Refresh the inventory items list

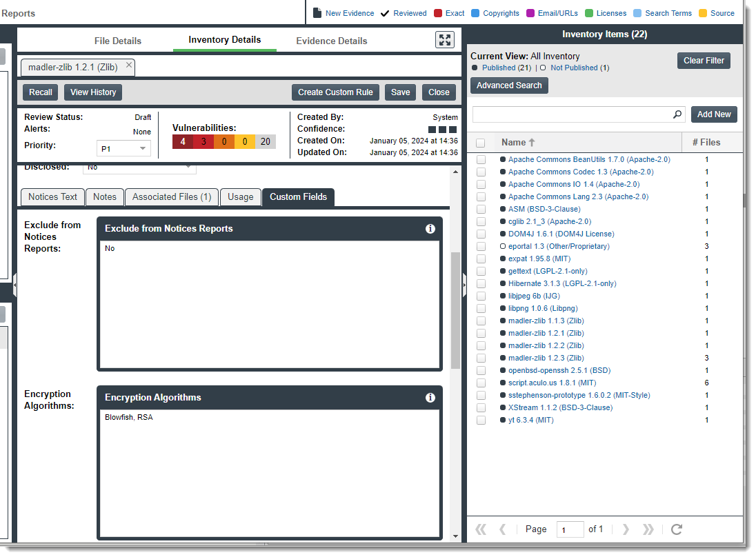point(677,529)
